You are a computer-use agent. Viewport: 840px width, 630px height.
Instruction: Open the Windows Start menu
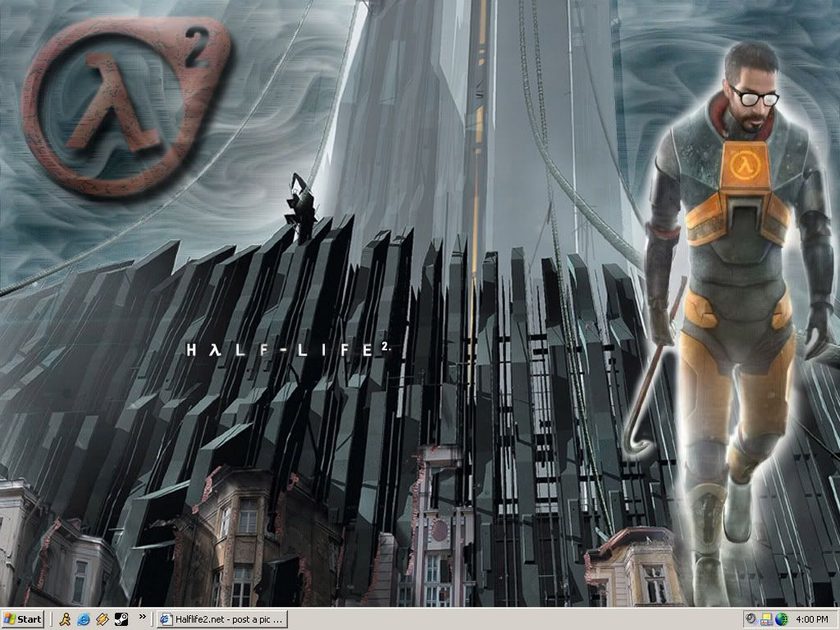(x=22, y=619)
